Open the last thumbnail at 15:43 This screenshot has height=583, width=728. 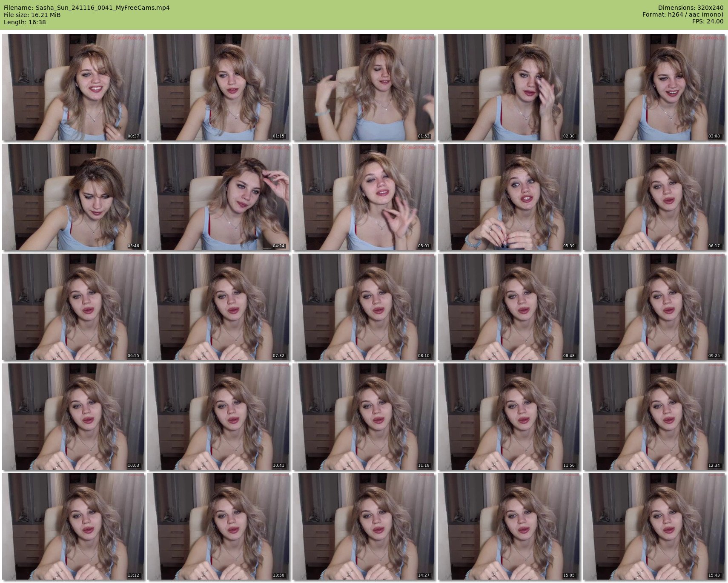[654, 526]
